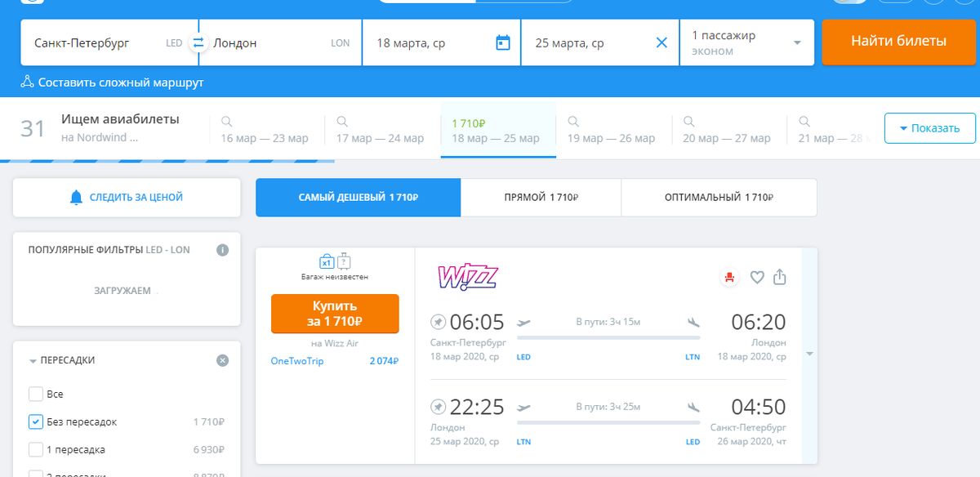Click the search icon above 16 мар
This screenshot has width=980, height=477.
[226, 120]
